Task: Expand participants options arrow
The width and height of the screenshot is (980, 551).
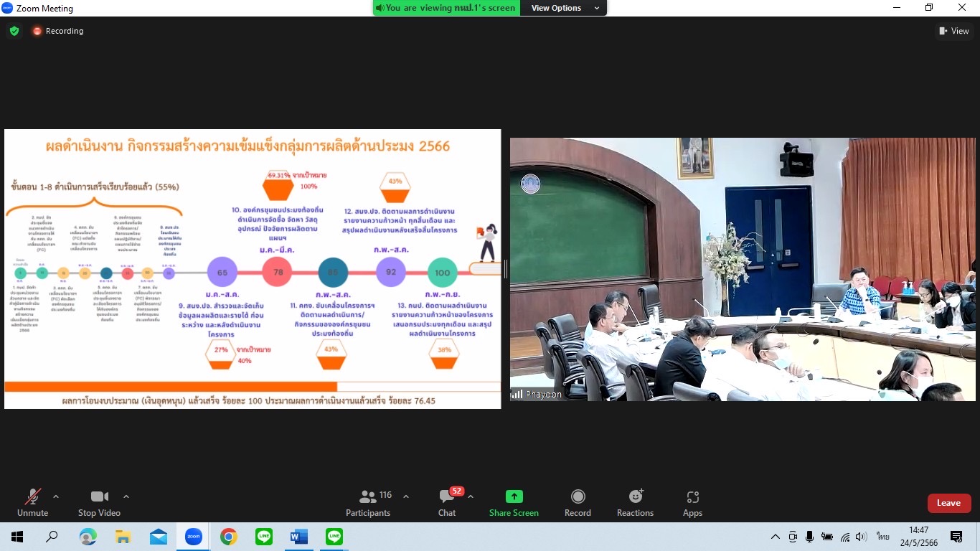Action: click(406, 496)
